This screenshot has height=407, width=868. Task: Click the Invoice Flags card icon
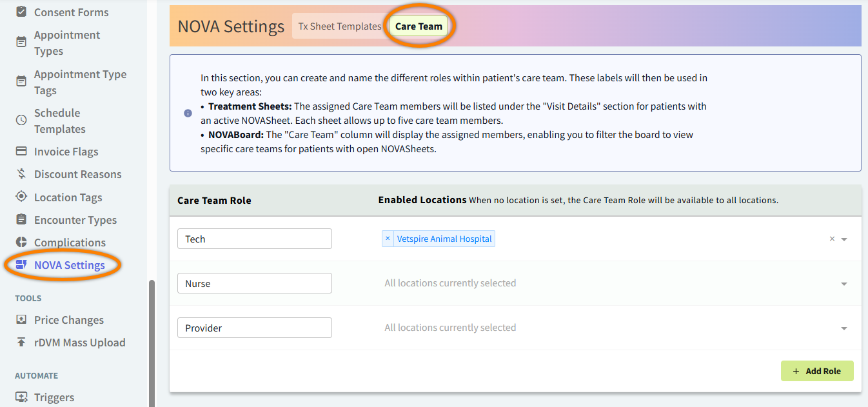(21, 152)
